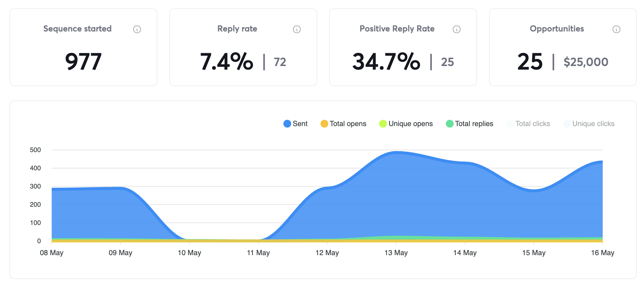Click the 7.4% reply rate figure
The height and width of the screenshot is (285, 644).
[227, 62]
